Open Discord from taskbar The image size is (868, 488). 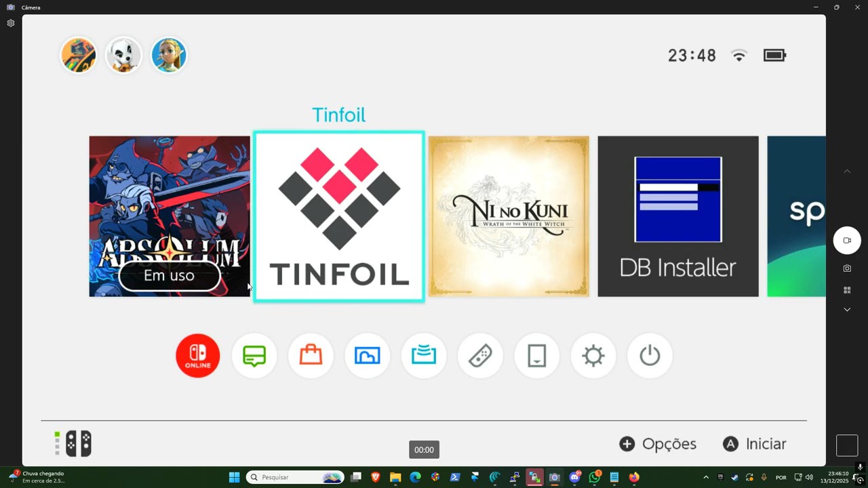pos(575,477)
